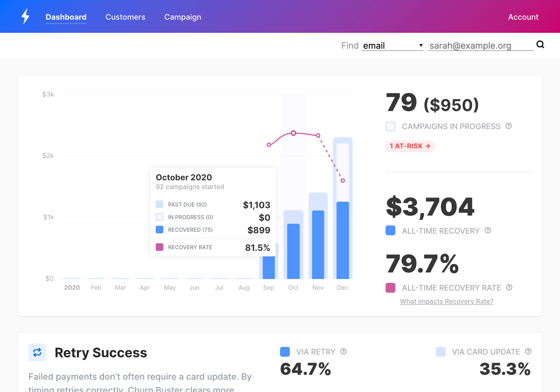The height and width of the screenshot is (392, 560).
Task: Open the Dashboard tab
Action: click(66, 17)
